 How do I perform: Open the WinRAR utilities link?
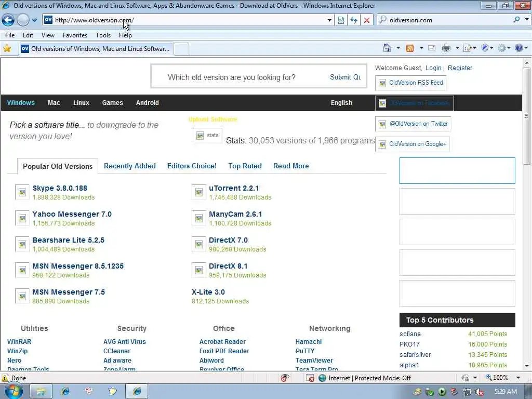click(19, 342)
